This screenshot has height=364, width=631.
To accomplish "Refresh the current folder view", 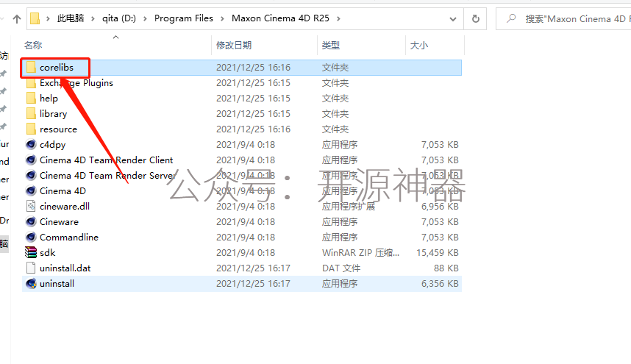I will (475, 19).
